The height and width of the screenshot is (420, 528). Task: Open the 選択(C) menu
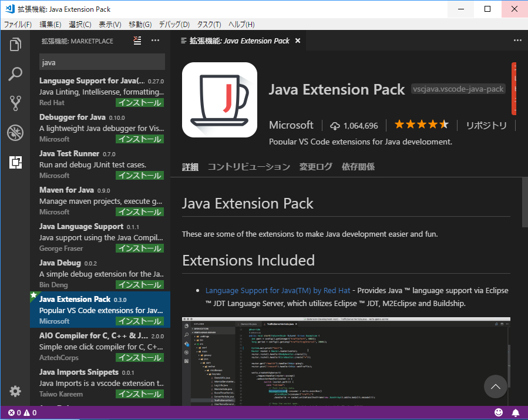click(x=80, y=24)
